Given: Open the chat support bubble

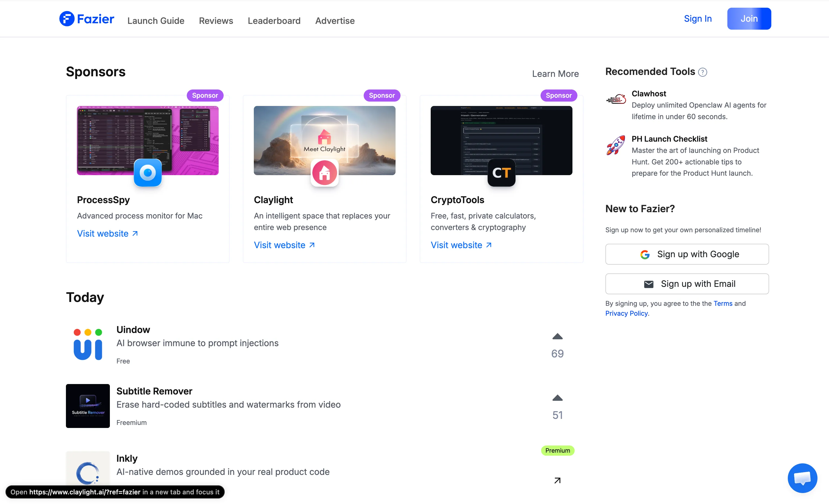Looking at the screenshot, I should (x=802, y=478).
